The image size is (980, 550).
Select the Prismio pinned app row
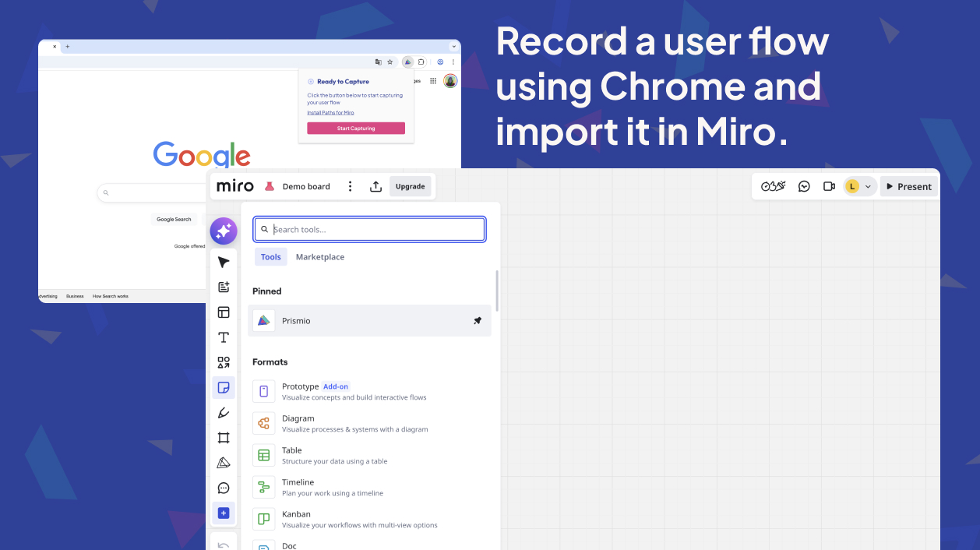(369, 320)
